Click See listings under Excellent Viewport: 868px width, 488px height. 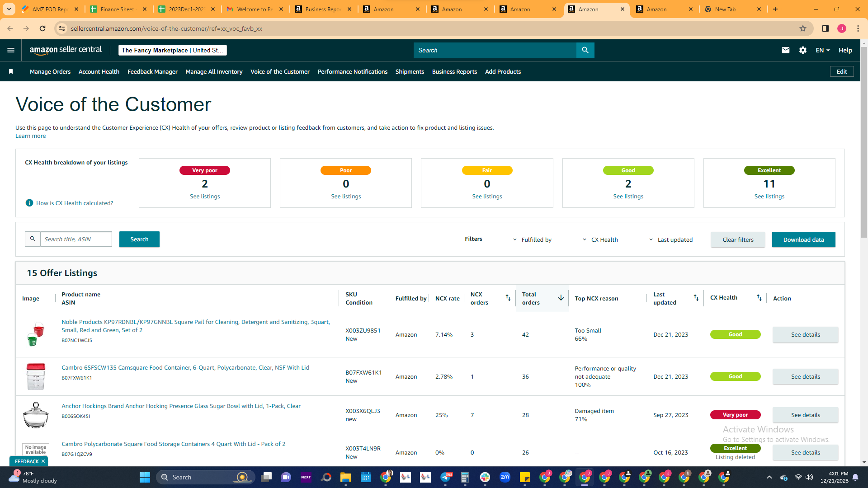click(769, 196)
